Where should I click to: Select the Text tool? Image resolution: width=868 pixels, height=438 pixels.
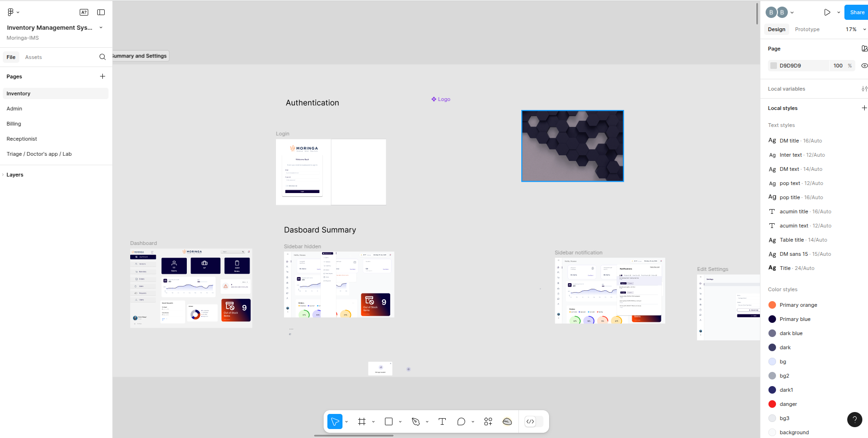pyautogui.click(x=442, y=421)
